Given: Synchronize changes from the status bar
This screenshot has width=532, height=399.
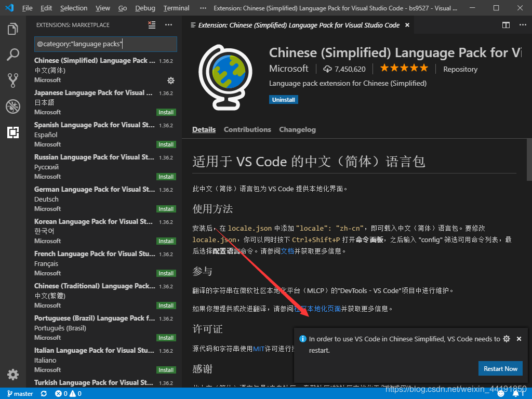Looking at the screenshot, I should pos(44,394).
